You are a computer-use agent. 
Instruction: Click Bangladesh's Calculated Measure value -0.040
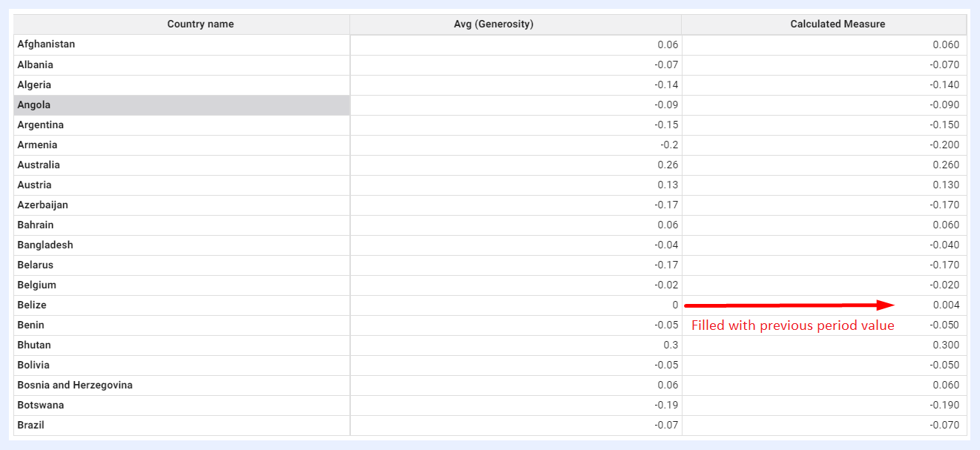[x=944, y=245]
